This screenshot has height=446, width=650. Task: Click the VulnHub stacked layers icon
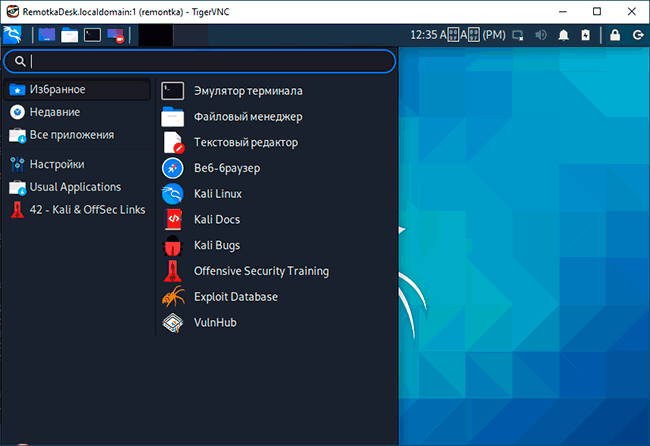172,323
